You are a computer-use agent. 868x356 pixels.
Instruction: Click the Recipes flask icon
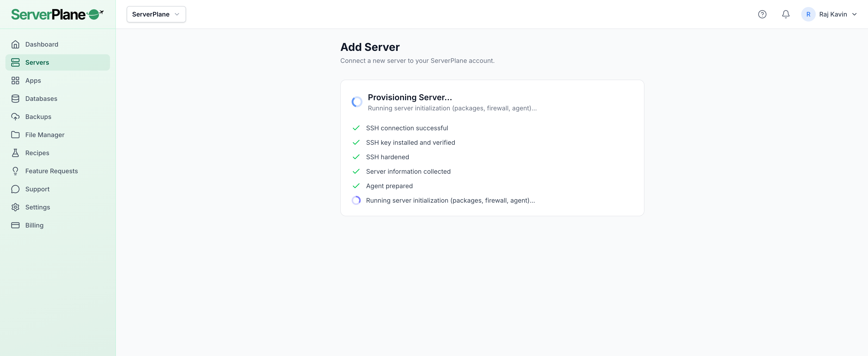[x=15, y=153]
